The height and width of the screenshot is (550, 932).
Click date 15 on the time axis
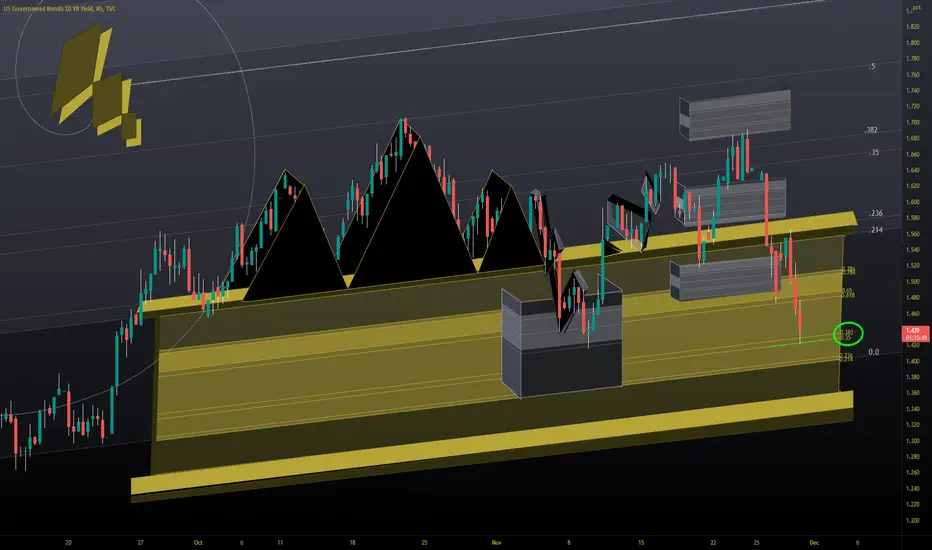pos(641,542)
